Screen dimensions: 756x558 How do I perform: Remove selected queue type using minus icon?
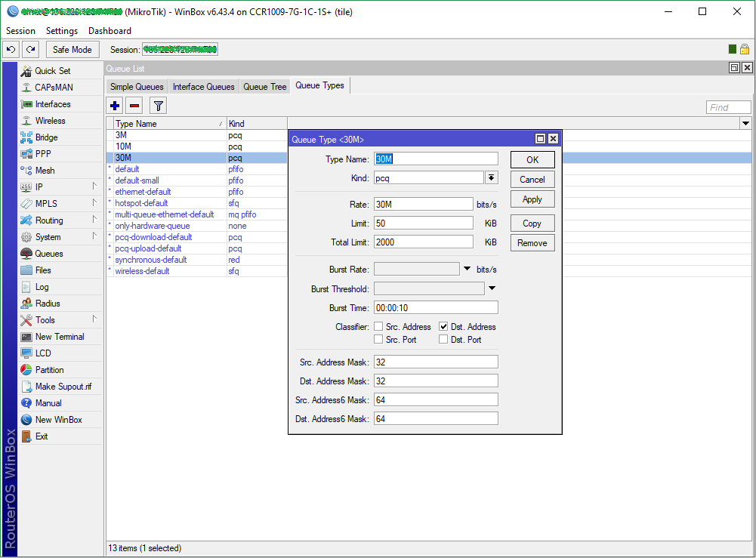pyautogui.click(x=134, y=105)
